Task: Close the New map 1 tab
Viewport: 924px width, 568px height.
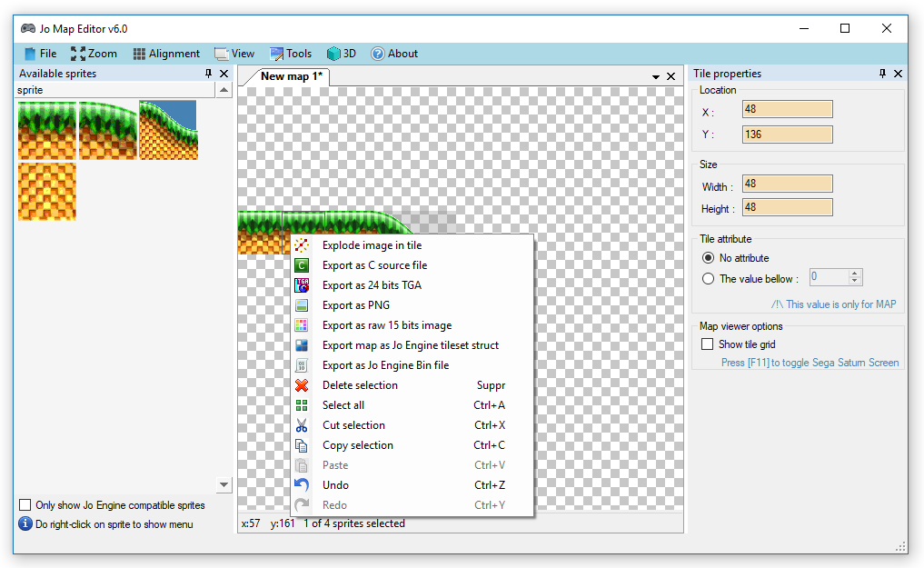Action: (x=671, y=76)
